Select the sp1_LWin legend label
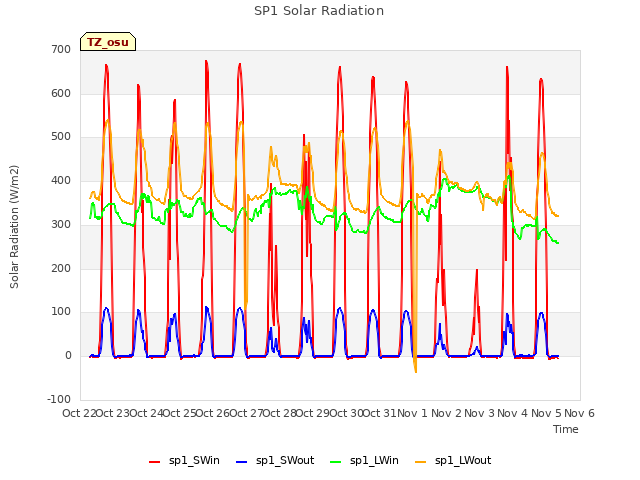The image size is (640, 480). [x=374, y=460]
